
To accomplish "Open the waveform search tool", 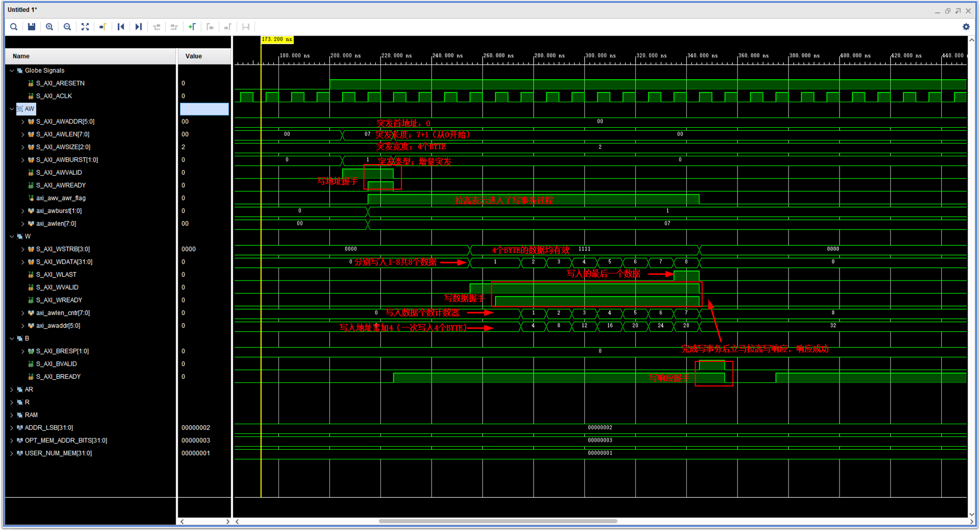I will coord(14,27).
